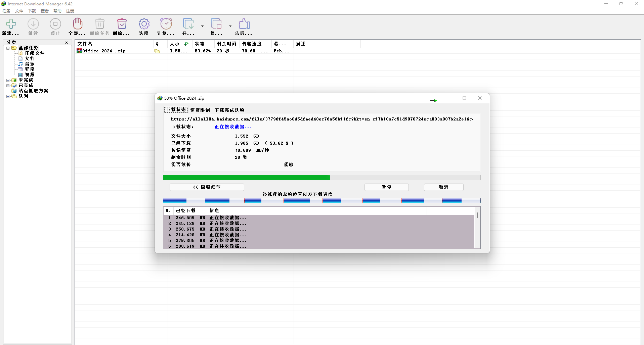Switch to the 下载状态 tab

point(176,110)
